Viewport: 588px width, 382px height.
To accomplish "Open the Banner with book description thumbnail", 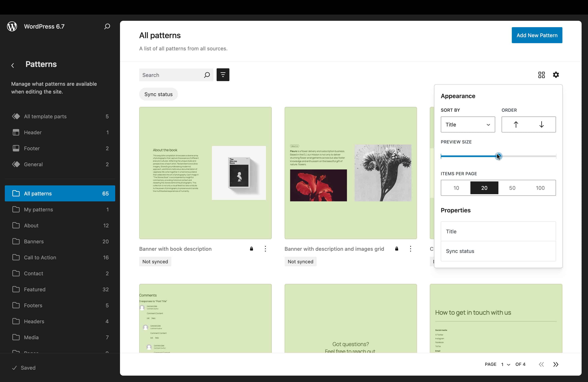I will tap(205, 173).
